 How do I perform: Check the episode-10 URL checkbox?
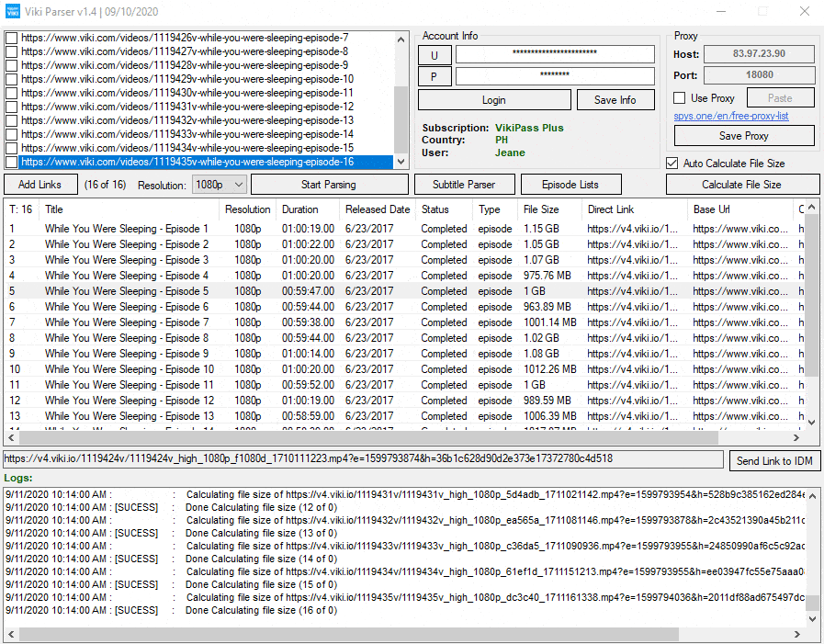(11, 79)
